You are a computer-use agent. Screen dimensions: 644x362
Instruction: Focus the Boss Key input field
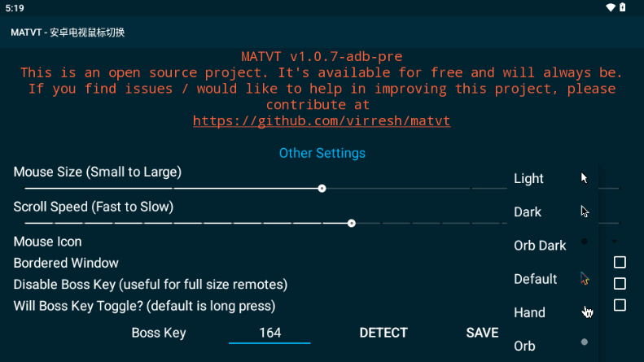pyautogui.click(x=269, y=333)
